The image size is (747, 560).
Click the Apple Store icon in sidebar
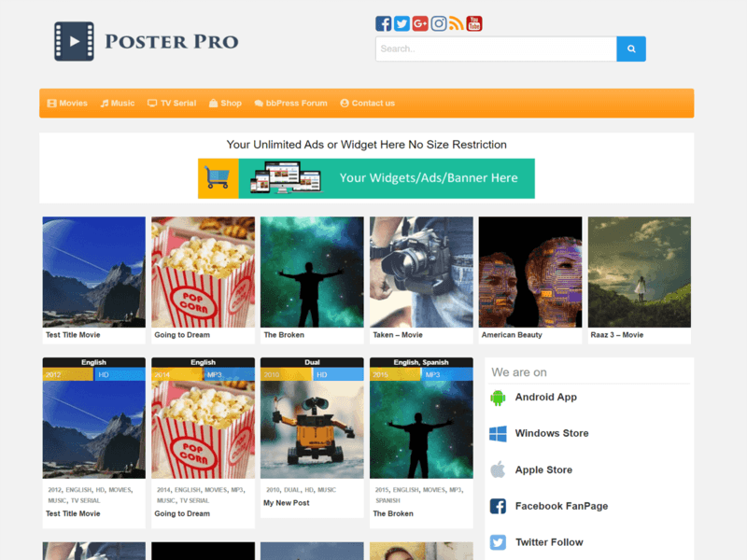pos(498,469)
